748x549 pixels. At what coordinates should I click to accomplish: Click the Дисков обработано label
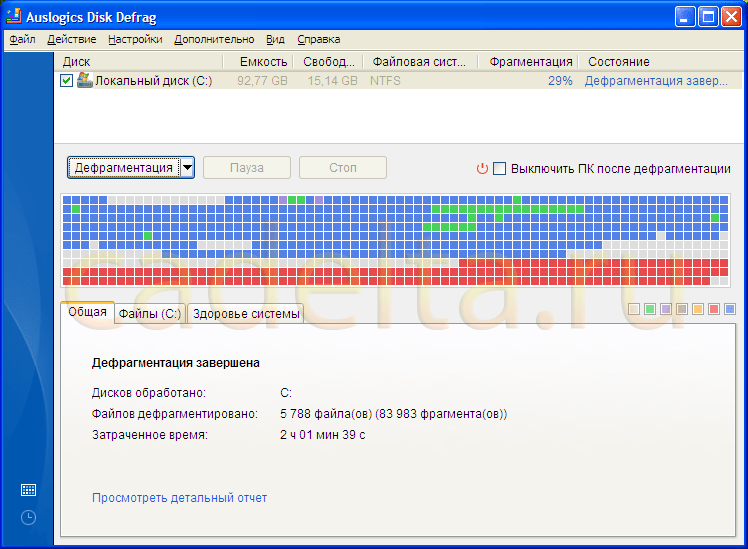coord(149,393)
